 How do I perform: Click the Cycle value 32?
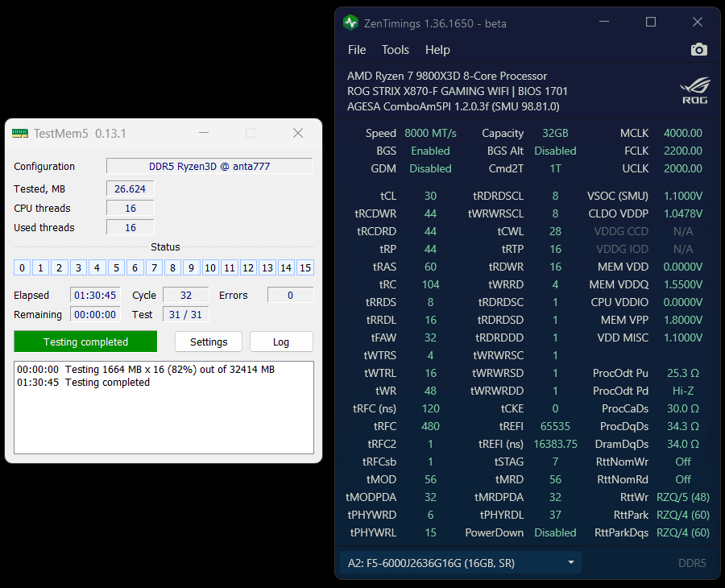click(x=186, y=295)
